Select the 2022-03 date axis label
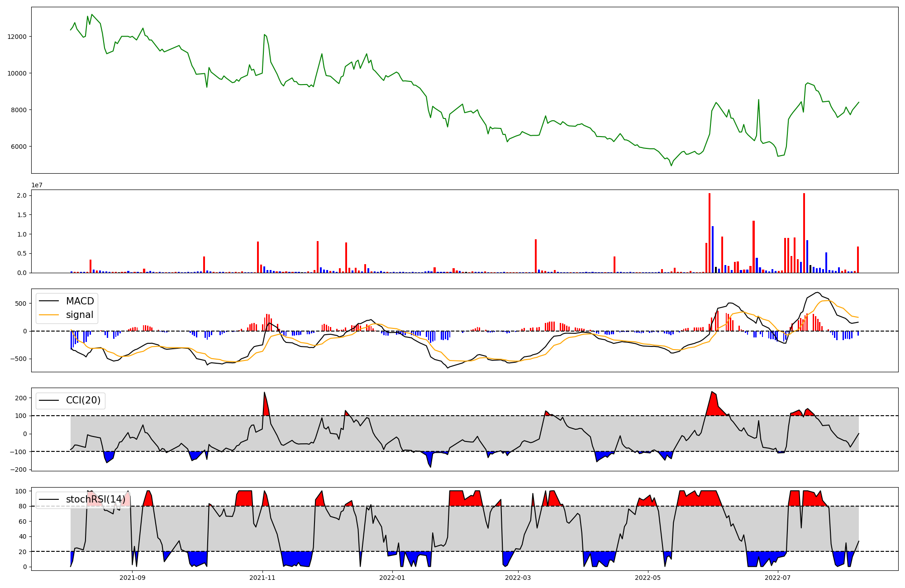 click(x=518, y=578)
